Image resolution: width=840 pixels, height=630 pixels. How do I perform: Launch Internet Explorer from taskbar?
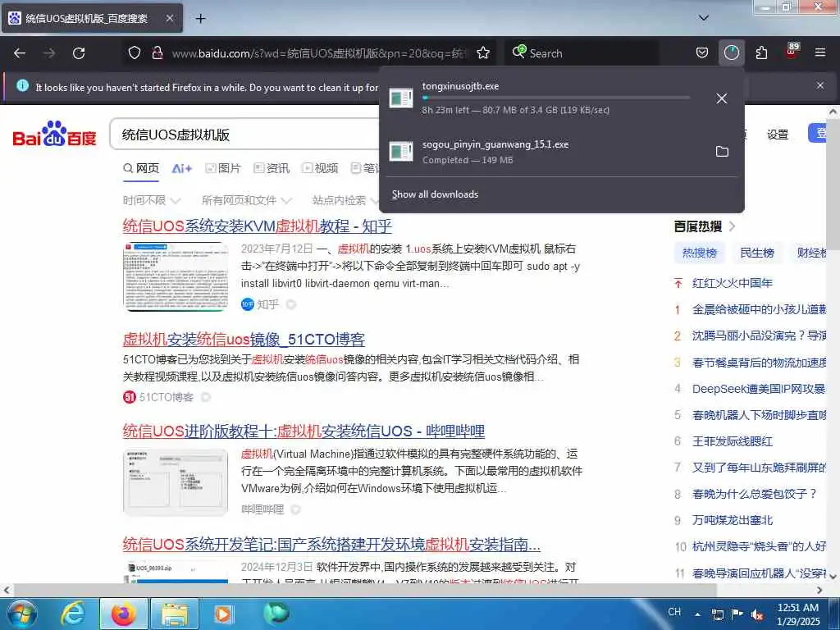pyautogui.click(x=72, y=614)
